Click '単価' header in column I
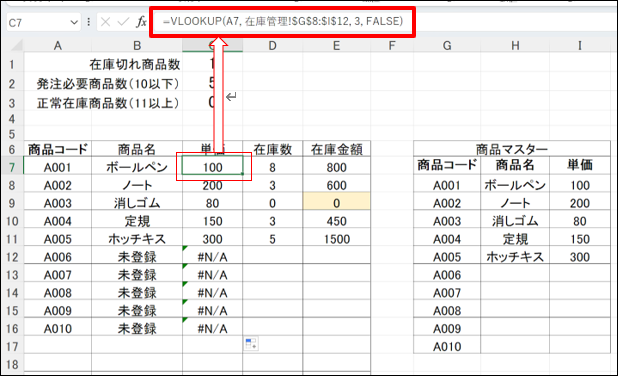Screen dimensions: 618x376 click(x=580, y=164)
